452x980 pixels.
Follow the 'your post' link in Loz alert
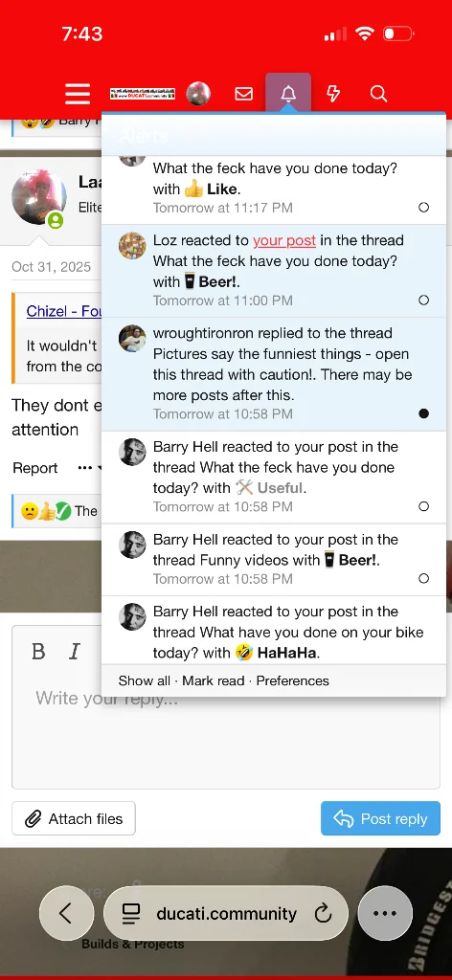coord(284,240)
